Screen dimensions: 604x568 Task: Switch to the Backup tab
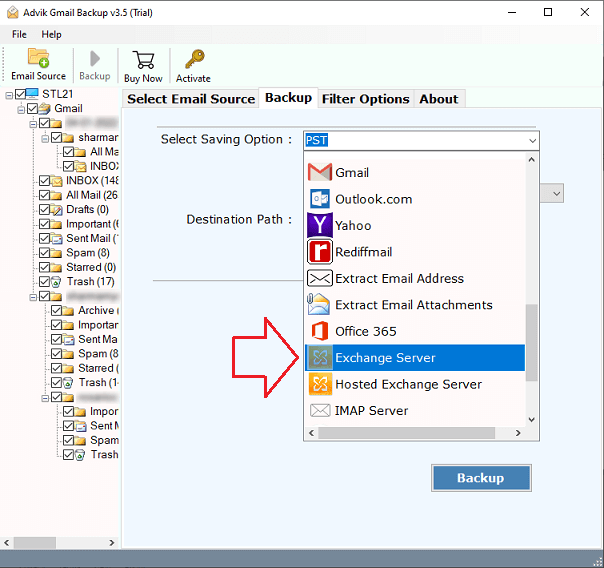pos(288,97)
